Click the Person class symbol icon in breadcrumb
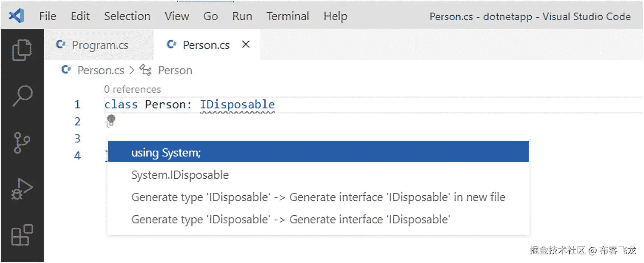644x263 pixels. pos(146,70)
